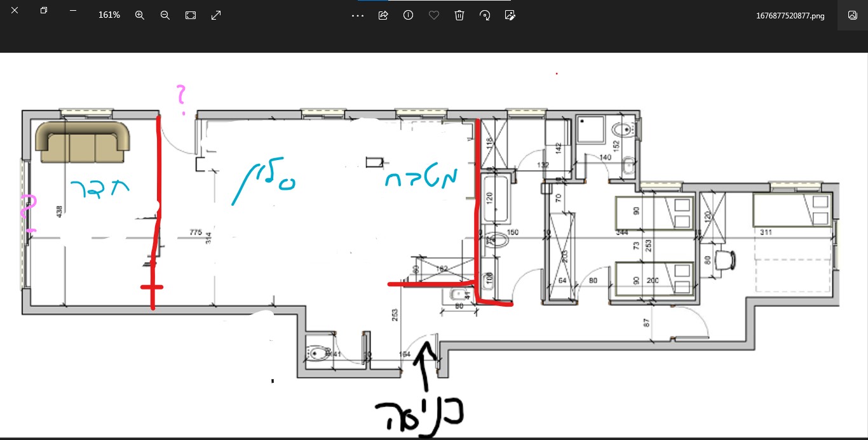This screenshot has width=868, height=440.
Task: Edit the image
Action: pyautogui.click(x=510, y=15)
